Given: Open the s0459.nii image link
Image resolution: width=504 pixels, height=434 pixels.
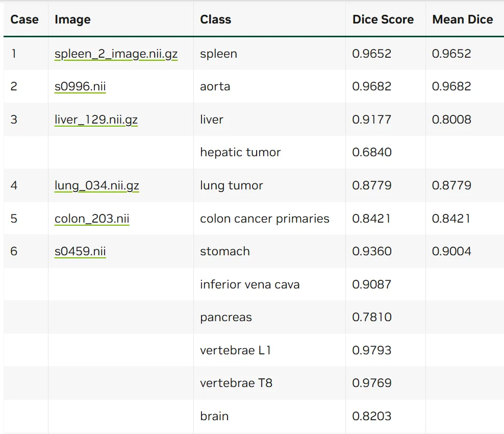Looking at the screenshot, I should (80, 251).
